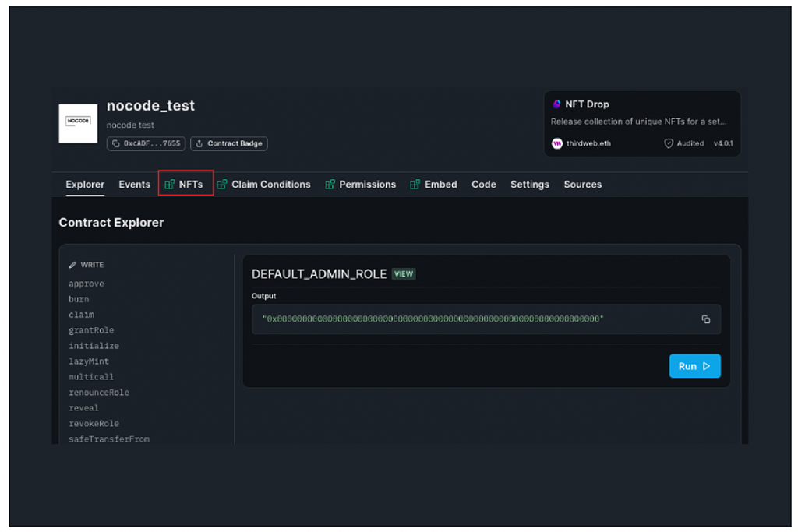Screen dimensions: 798x532
Task: Switch to the Events tab
Action: pyautogui.click(x=134, y=185)
